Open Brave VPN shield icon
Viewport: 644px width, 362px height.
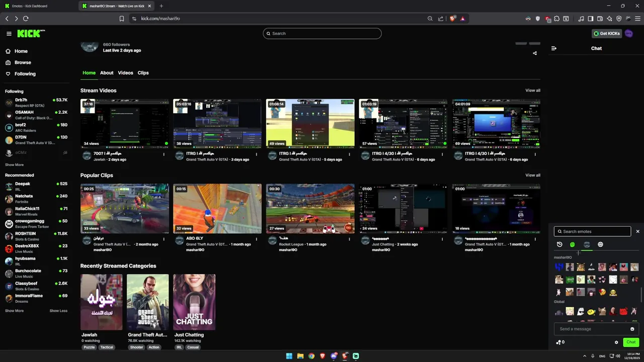(619, 19)
